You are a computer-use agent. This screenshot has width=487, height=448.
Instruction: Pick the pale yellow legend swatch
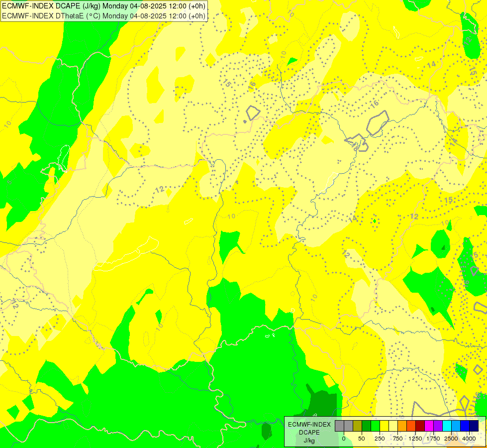393,426
